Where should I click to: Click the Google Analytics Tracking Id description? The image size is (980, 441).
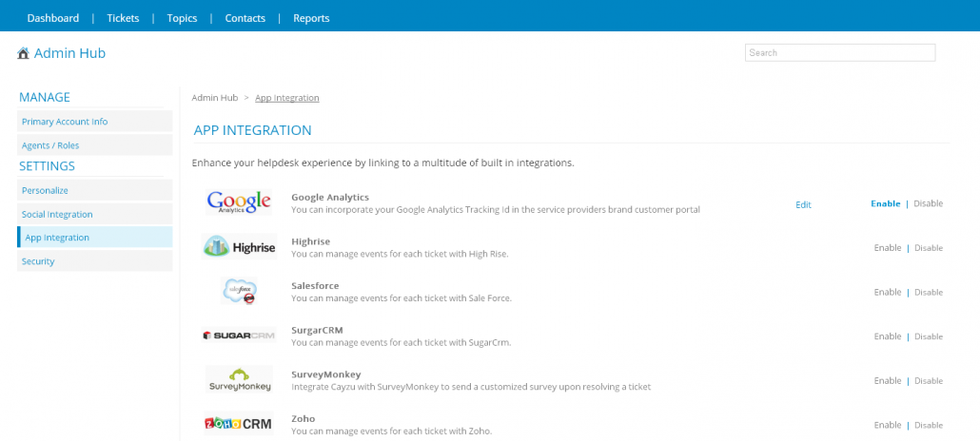click(496, 210)
